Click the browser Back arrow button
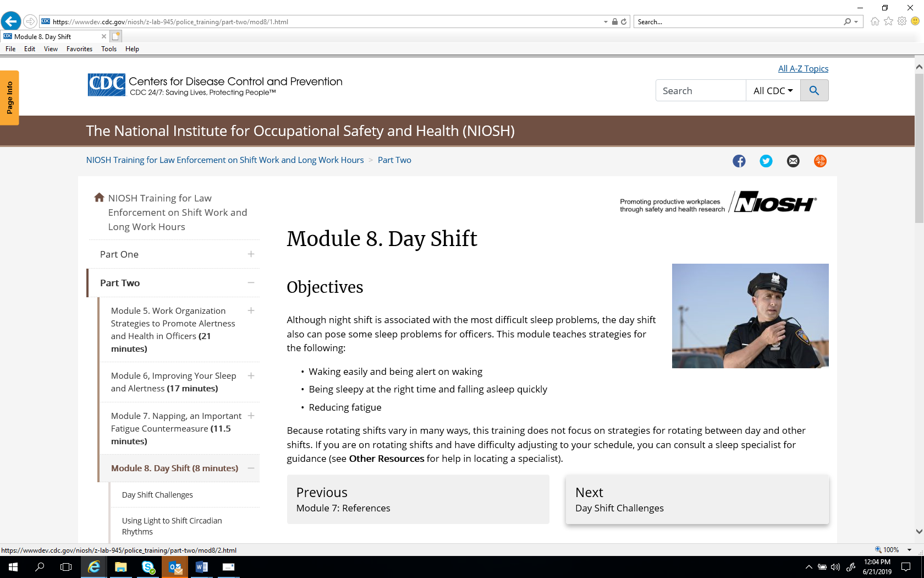This screenshot has height=578, width=924. coord(11,21)
